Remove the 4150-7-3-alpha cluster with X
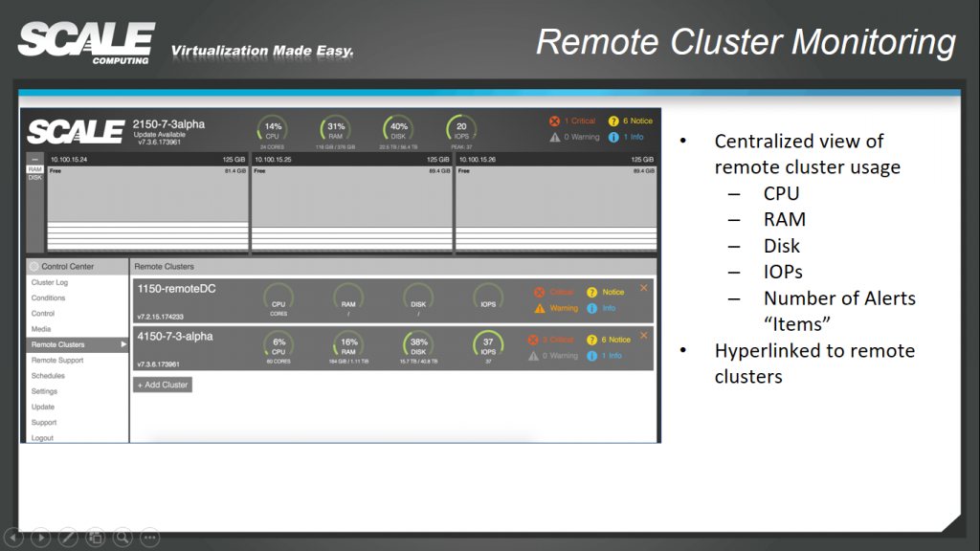Image resolution: width=980 pixels, height=551 pixels. pyautogui.click(x=644, y=336)
